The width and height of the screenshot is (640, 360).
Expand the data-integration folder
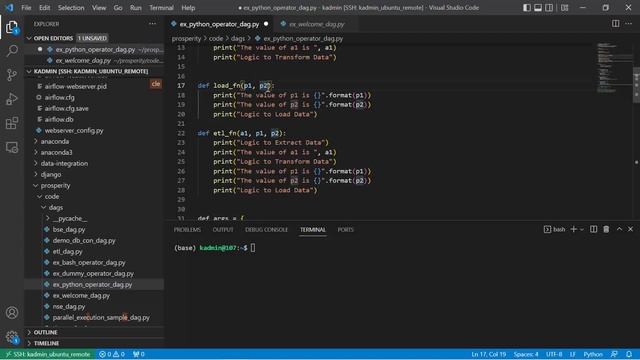click(64, 163)
